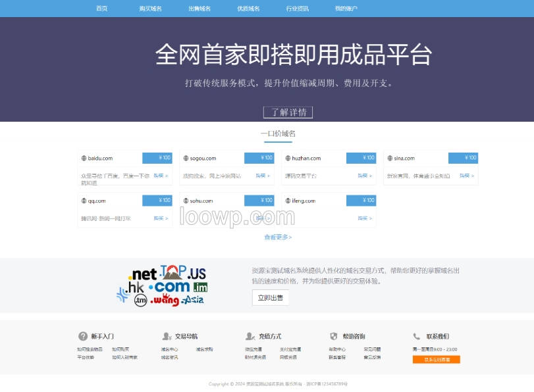Click the globe icon beside ifeng.com
This screenshot has height=392, width=534.
pyautogui.click(x=288, y=201)
